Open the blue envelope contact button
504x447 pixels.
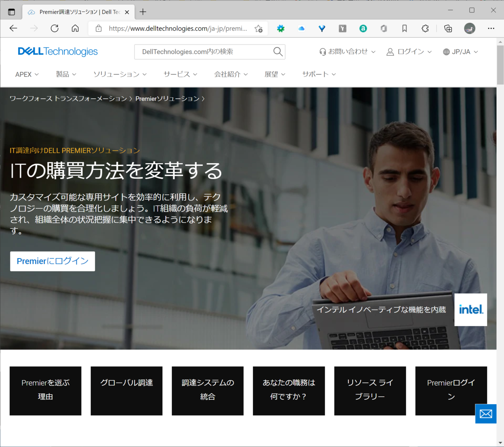(486, 414)
